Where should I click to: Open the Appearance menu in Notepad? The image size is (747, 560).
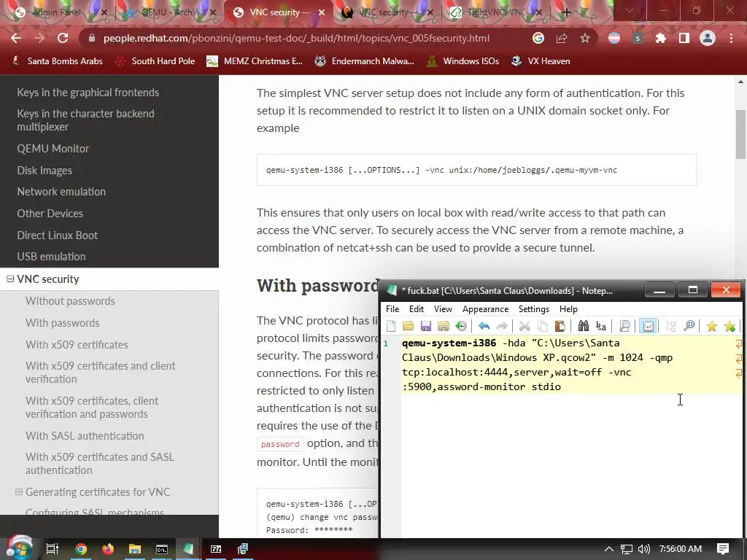tap(485, 309)
